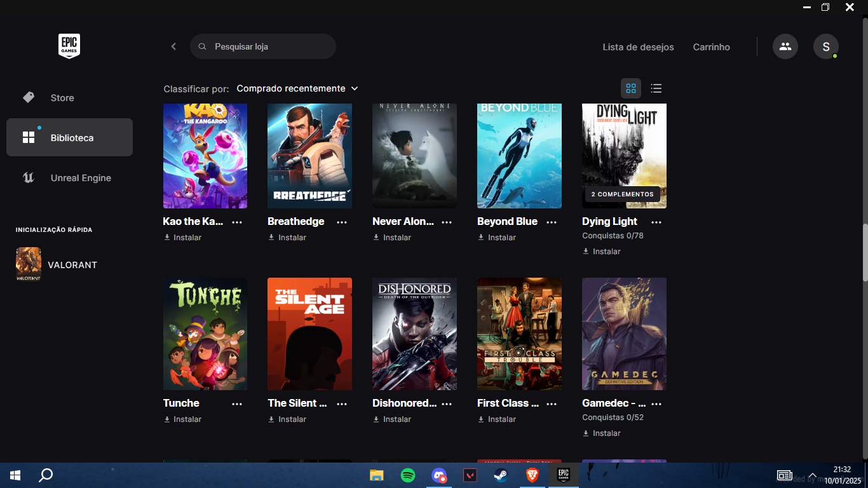
Task: Open more options for Kao the Kangaroo
Action: 237,222
